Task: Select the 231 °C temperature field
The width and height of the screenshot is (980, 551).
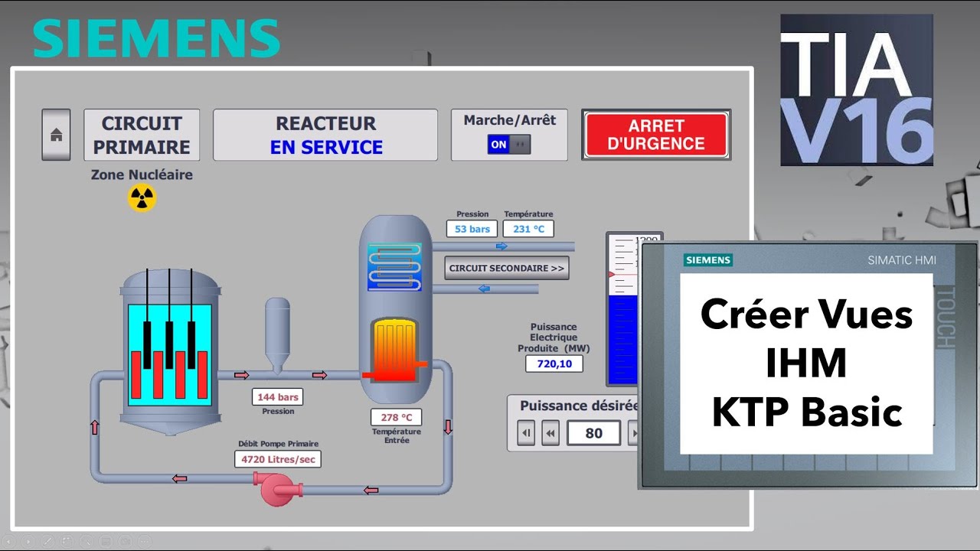Action: pos(528,229)
